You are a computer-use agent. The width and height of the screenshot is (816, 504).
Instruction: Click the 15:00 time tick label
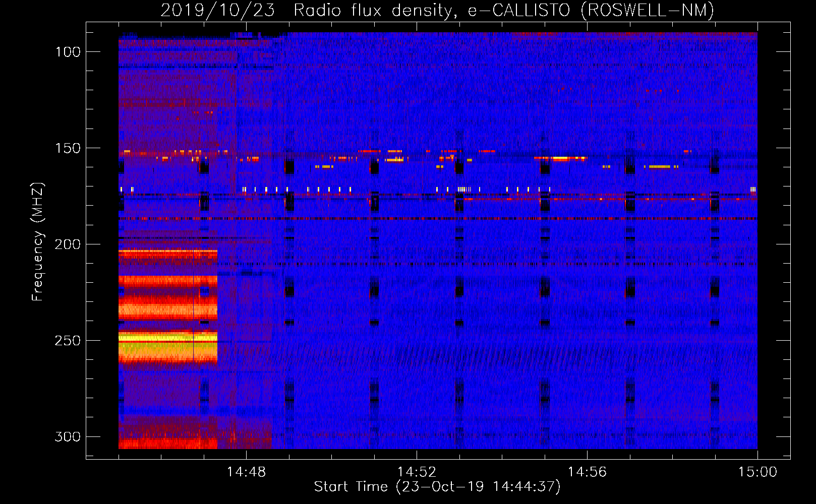[757, 472]
